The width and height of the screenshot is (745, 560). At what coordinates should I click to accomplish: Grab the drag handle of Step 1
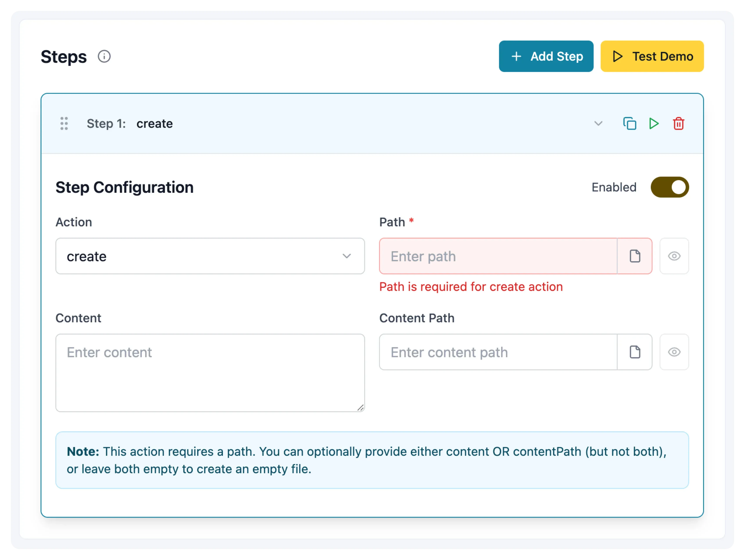(64, 124)
